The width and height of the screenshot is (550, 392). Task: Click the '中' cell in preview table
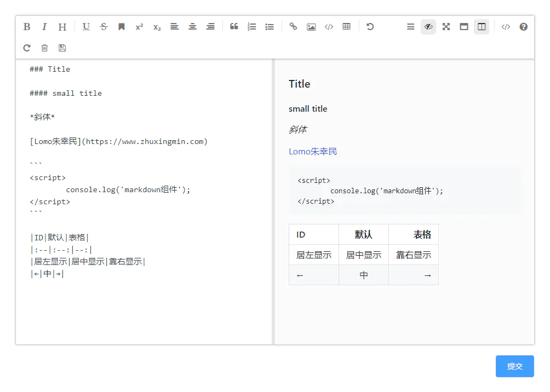click(x=363, y=275)
